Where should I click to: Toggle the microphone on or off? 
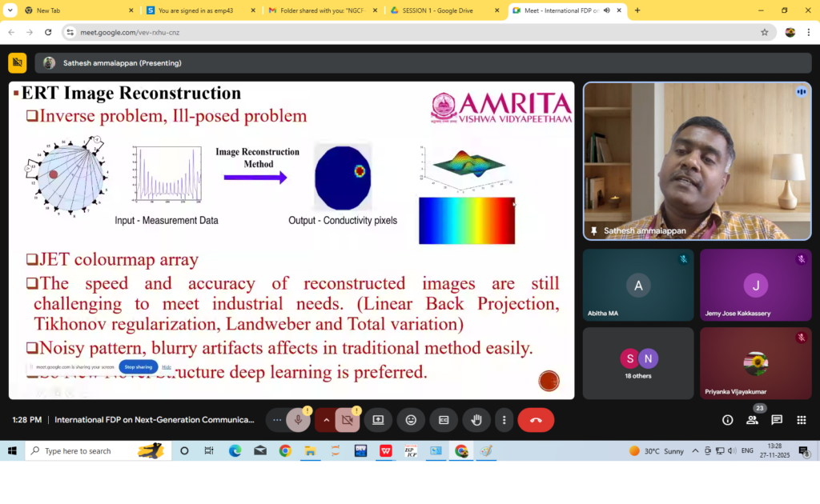[x=299, y=420]
